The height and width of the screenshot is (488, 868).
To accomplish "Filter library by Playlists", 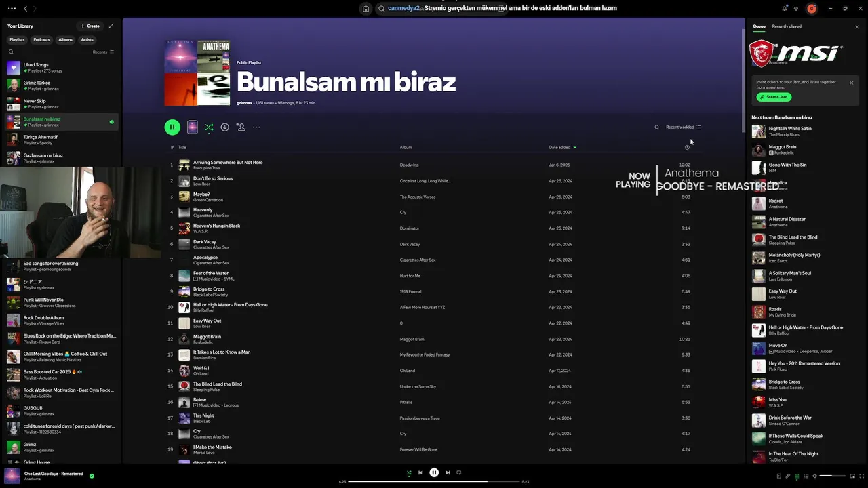I will pos(17,39).
